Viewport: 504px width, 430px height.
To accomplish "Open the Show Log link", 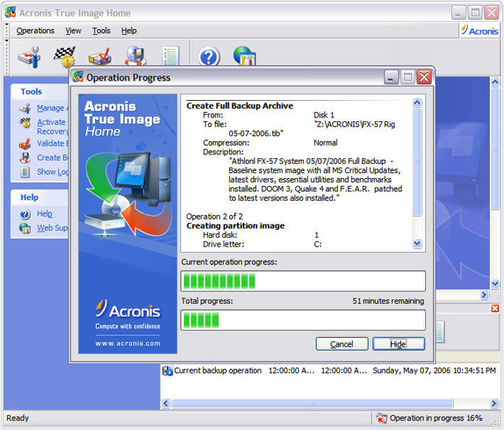I will 53,172.
